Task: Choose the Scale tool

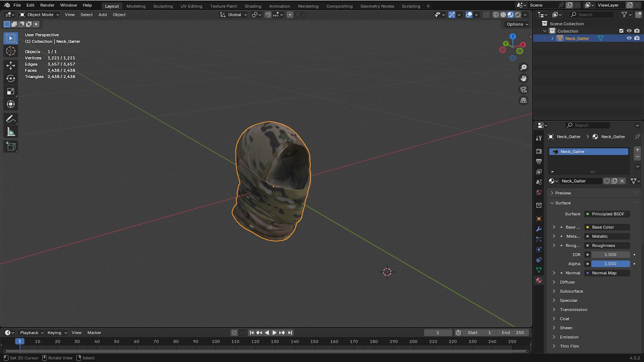Action: (x=11, y=91)
